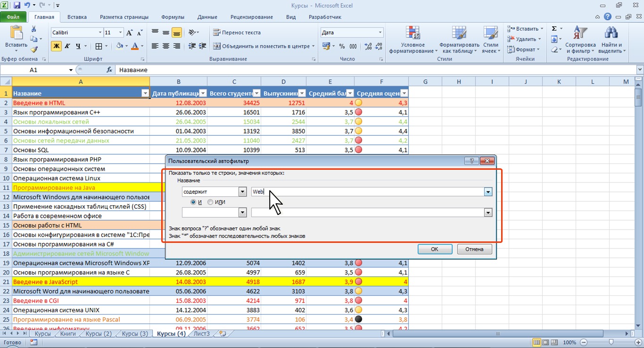Click Отмена in the autofilter dialog
Screen dimensions: 644x348
[x=474, y=249]
